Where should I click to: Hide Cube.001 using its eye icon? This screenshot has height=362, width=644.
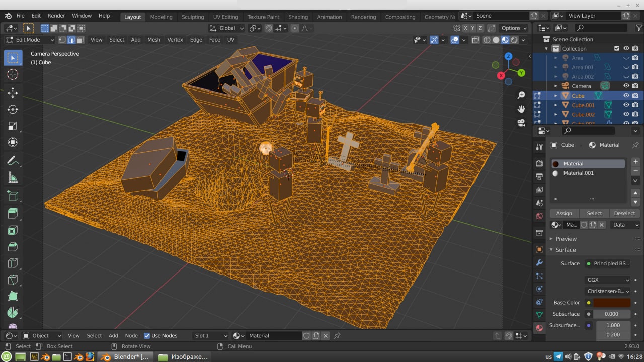click(626, 105)
